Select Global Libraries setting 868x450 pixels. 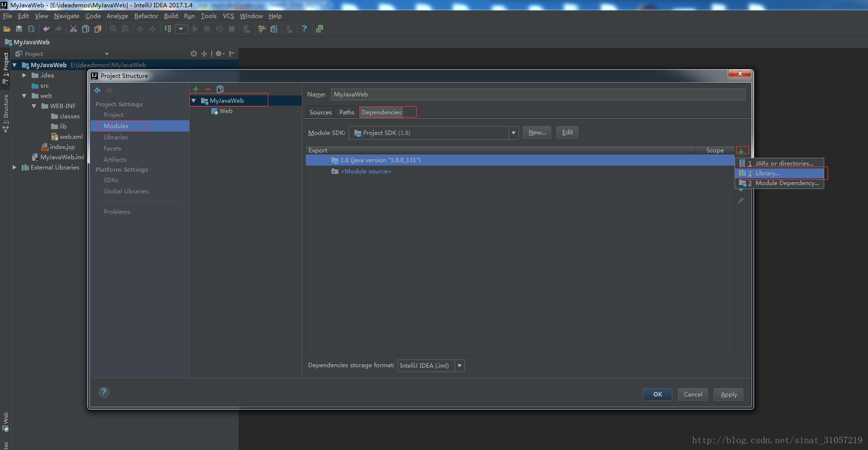pyautogui.click(x=126, y=191)
